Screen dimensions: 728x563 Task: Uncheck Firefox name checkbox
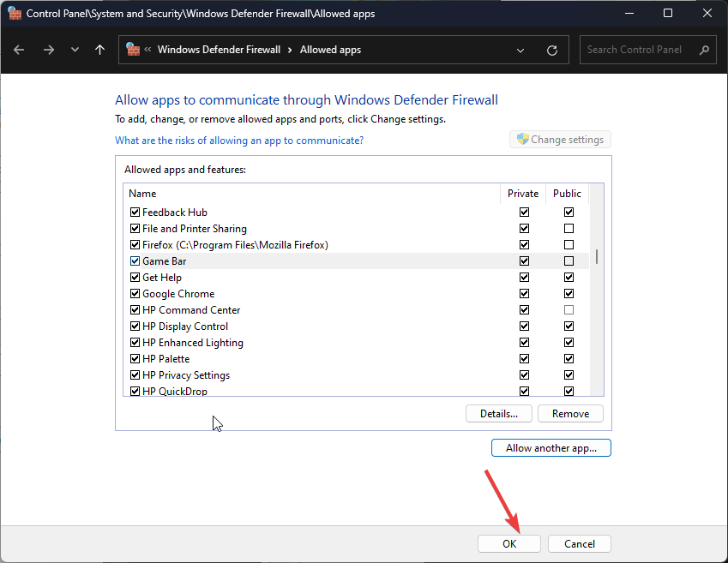[x=135, y=244]
